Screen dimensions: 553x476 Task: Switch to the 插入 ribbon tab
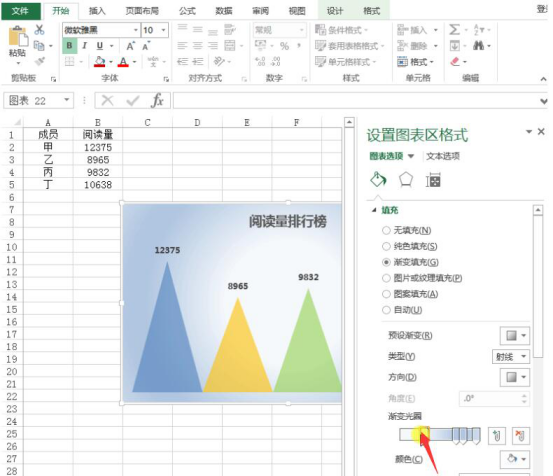(97, 11)
